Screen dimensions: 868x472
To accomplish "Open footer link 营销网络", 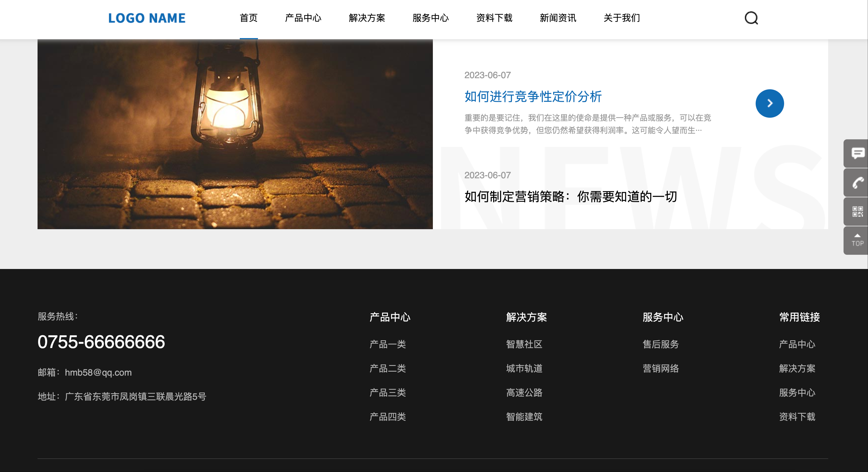I will click(x=661, y=369).
